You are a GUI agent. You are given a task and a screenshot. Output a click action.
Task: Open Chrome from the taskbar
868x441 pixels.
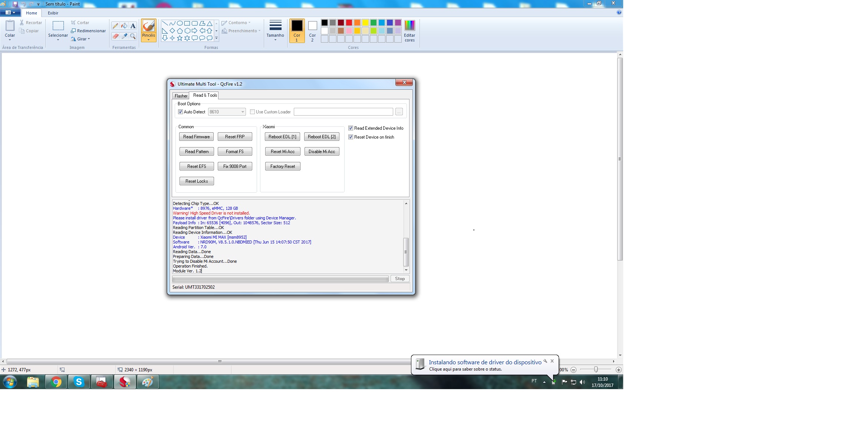pos(56,382)
